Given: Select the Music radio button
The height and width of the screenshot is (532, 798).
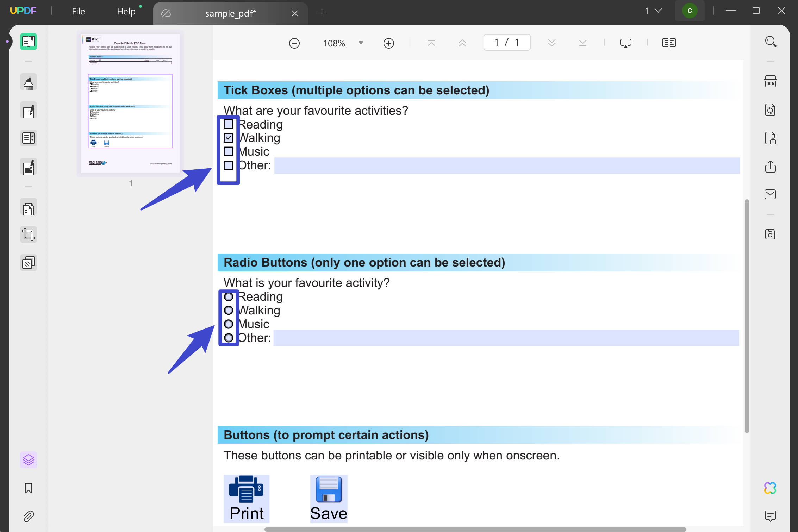Looking at the screenshot, I should click(x=229, y=324).
